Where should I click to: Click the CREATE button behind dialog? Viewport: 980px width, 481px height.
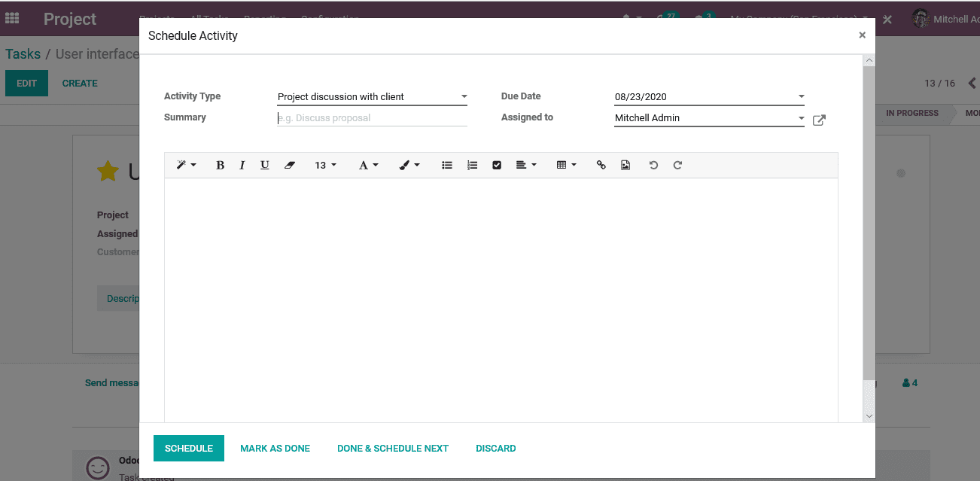pos(80,83)
